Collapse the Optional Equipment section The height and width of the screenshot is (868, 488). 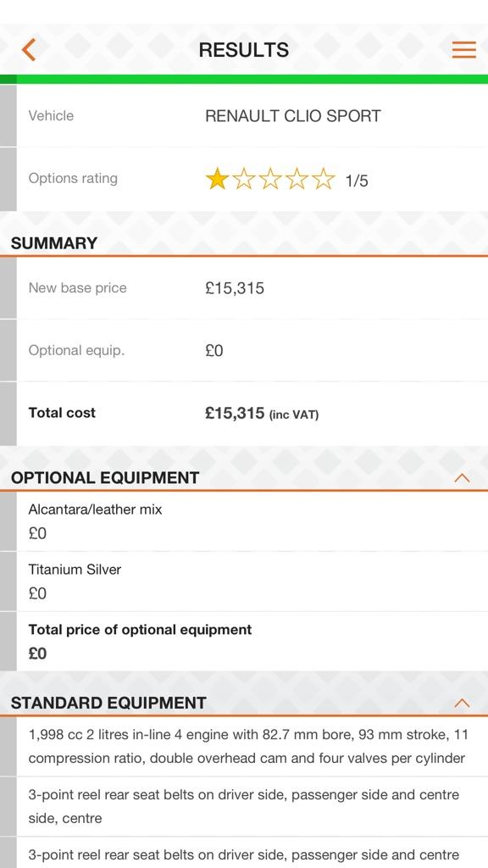[x=462, y=478]
